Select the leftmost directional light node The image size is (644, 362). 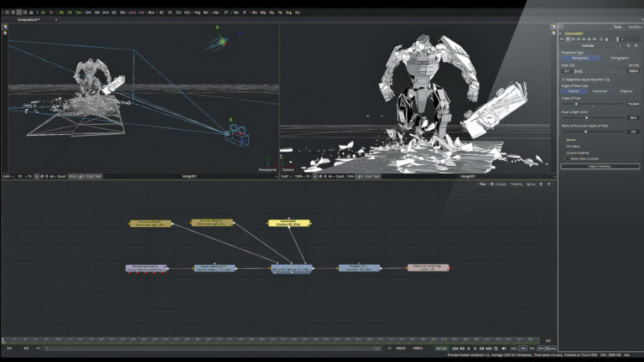[150, 223]
